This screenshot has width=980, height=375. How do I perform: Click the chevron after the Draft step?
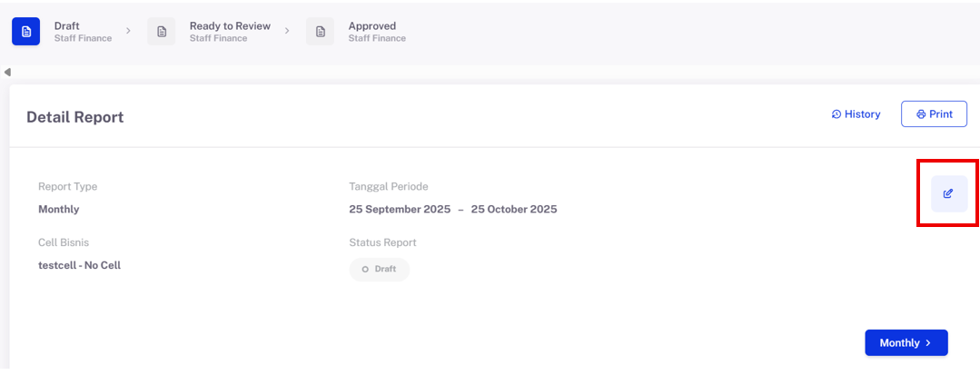tap(128, 31)
